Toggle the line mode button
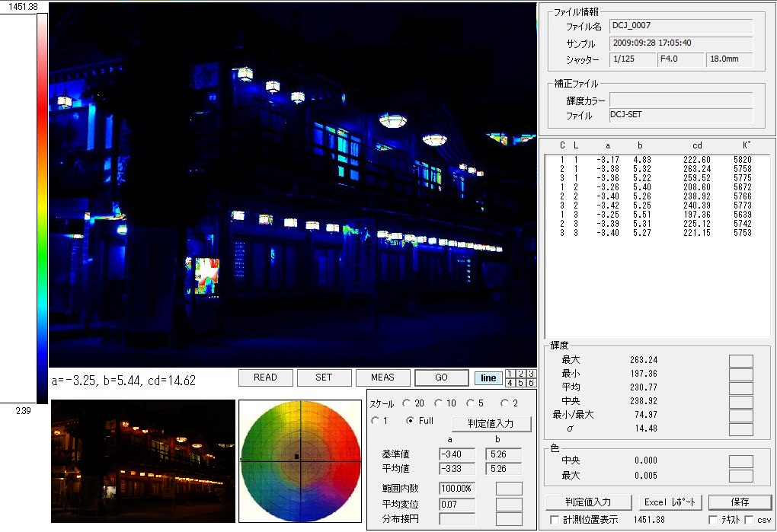 488,378
